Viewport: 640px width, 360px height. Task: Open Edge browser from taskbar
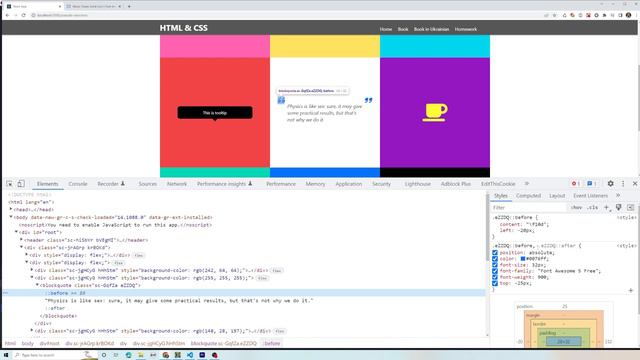coord(129,355)
